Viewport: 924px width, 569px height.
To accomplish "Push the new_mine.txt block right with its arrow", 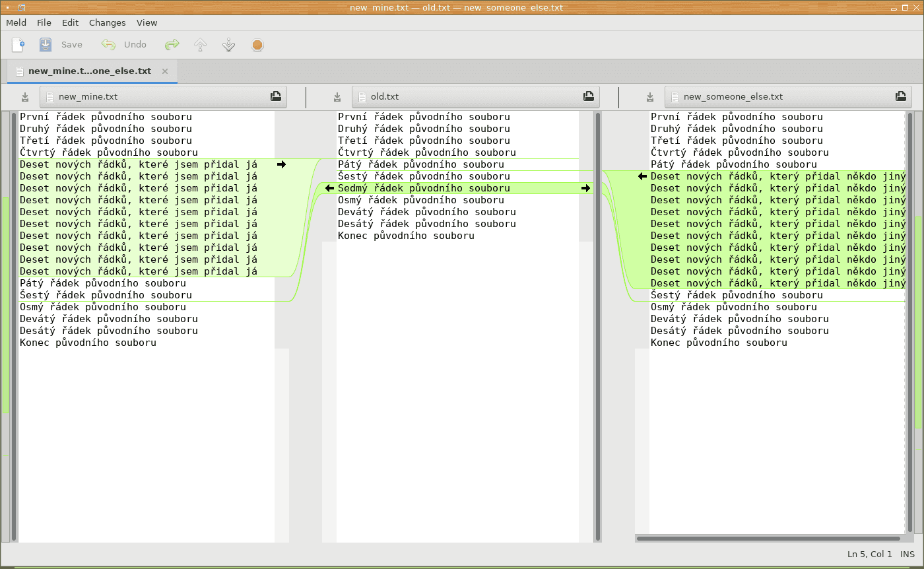I will click(282, 164).
